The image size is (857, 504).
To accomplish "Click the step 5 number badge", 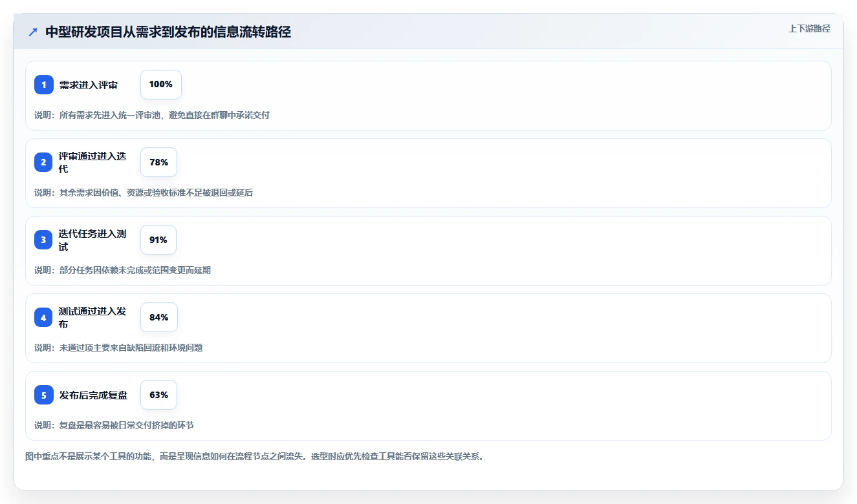I will (44, 395).
